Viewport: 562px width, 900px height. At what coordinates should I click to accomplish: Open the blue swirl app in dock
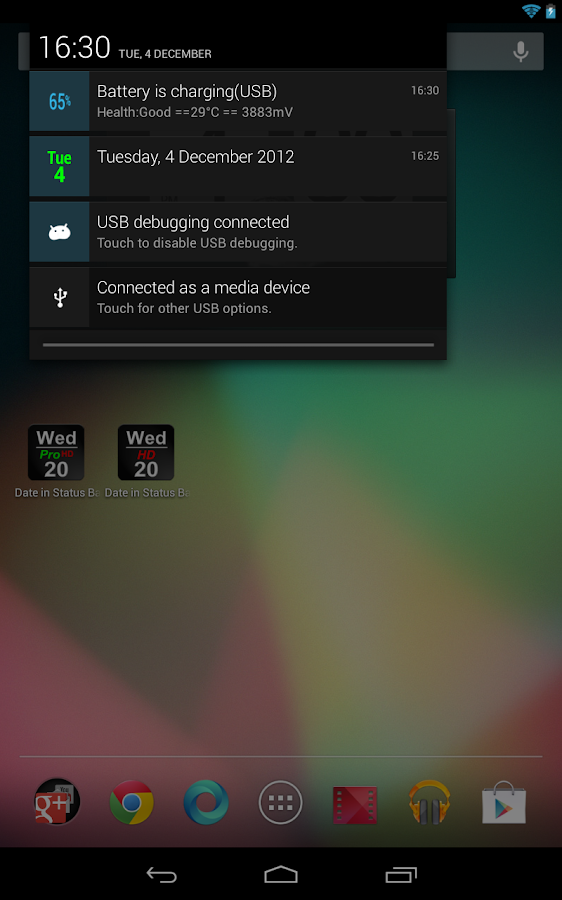tap(206, 802)
